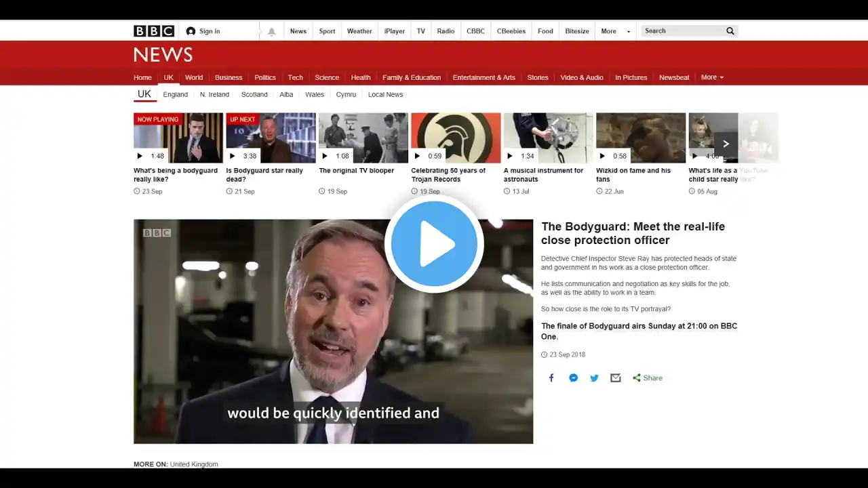Play the 'musical instrument for astronauts' play icon
This screenshot has height=488, width=868.
tap(509, 156)
